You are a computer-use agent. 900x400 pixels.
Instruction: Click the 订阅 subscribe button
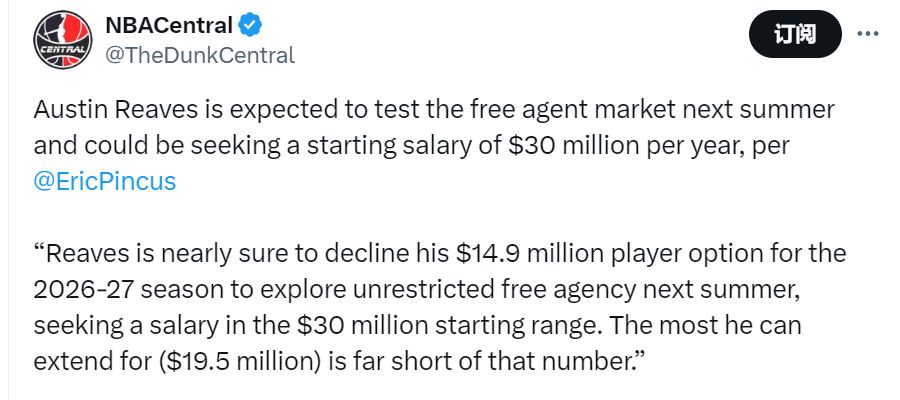tap(795, 34)
